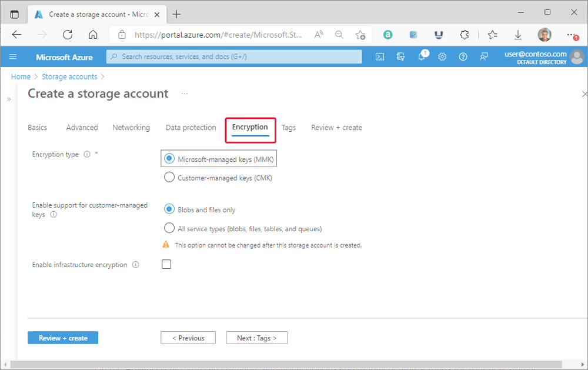Select Microsoft-managed keys (MMK) option
The height and width of the screenshot is (370, 588).
pos(169,159)
